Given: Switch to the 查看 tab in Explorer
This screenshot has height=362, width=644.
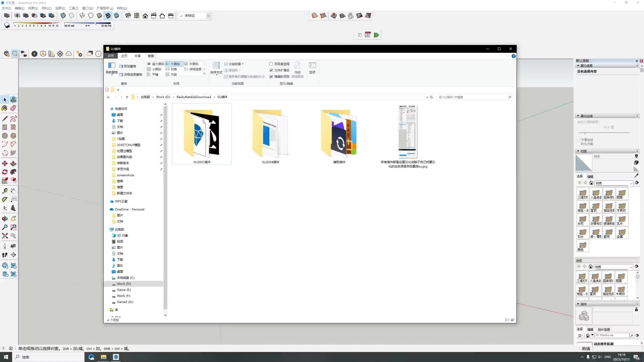Looking at the screenshot, I should pyautogui.click(x=150, y=56).
